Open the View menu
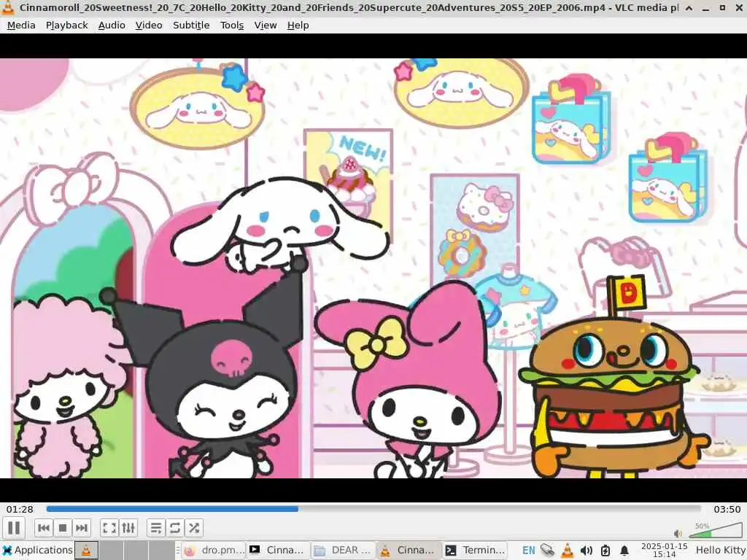This screenshot has height=560, width=747. point(266,26)
